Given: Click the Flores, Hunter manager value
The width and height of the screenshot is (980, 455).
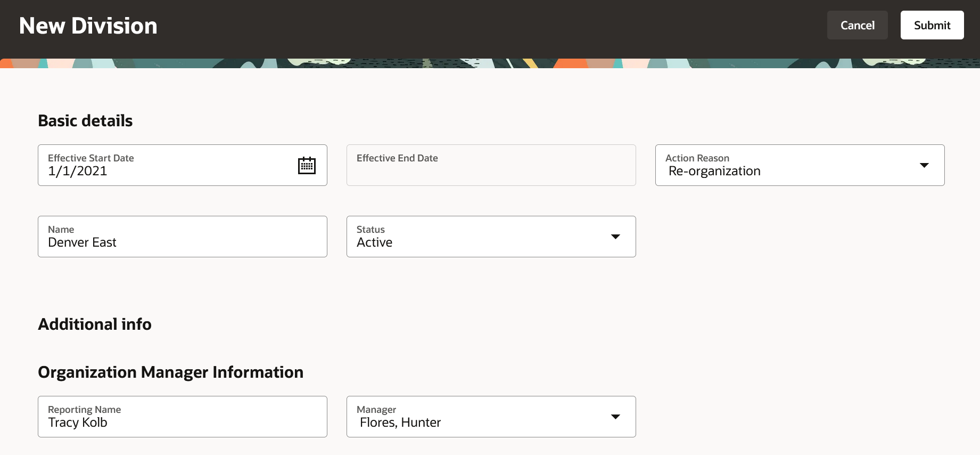Looking at the screenshot, I should (400, 423).
